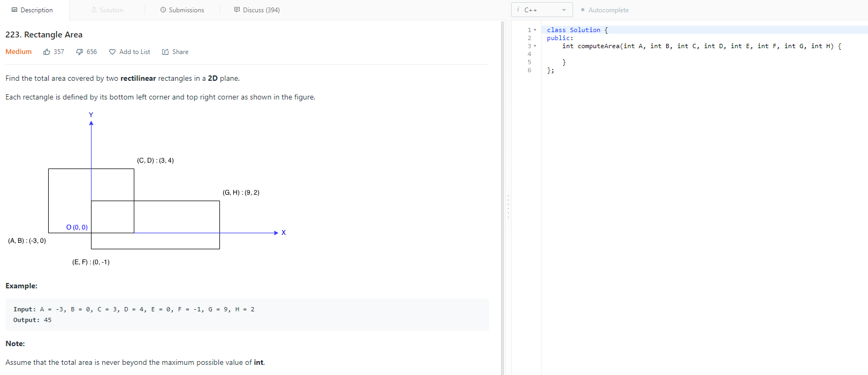868x375 pixels.
Task: Click the Description tab icon
Action: (14, 10)
